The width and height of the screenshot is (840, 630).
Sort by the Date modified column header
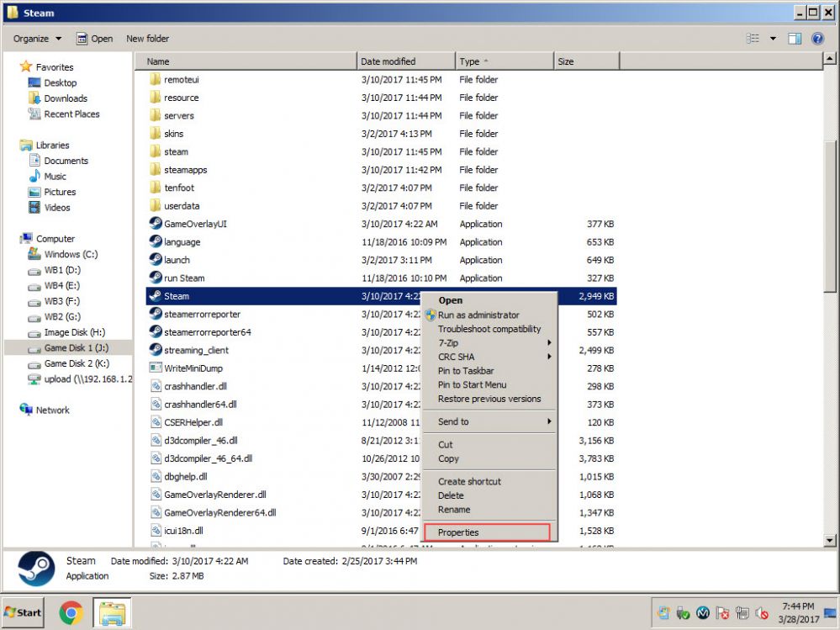tap(406, 61)
